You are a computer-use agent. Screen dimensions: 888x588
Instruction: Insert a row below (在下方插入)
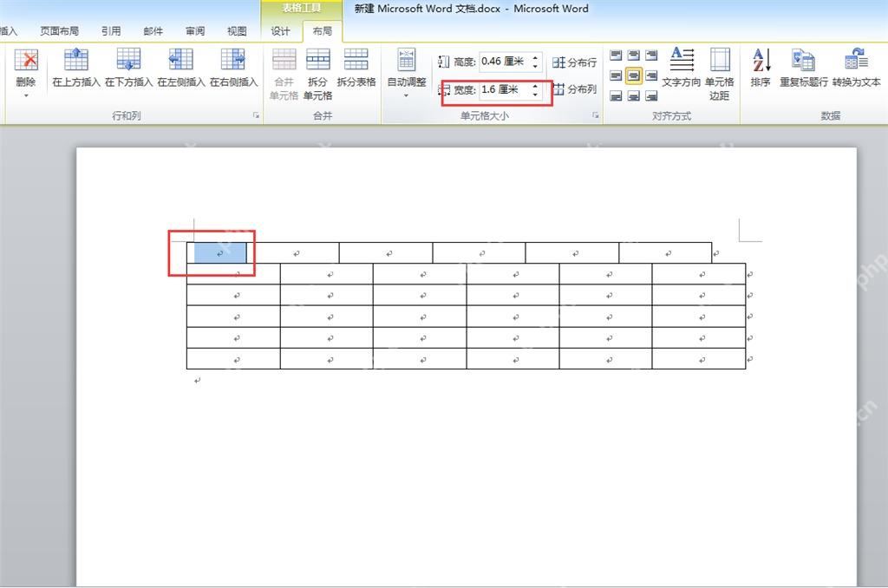click(128, 68)
